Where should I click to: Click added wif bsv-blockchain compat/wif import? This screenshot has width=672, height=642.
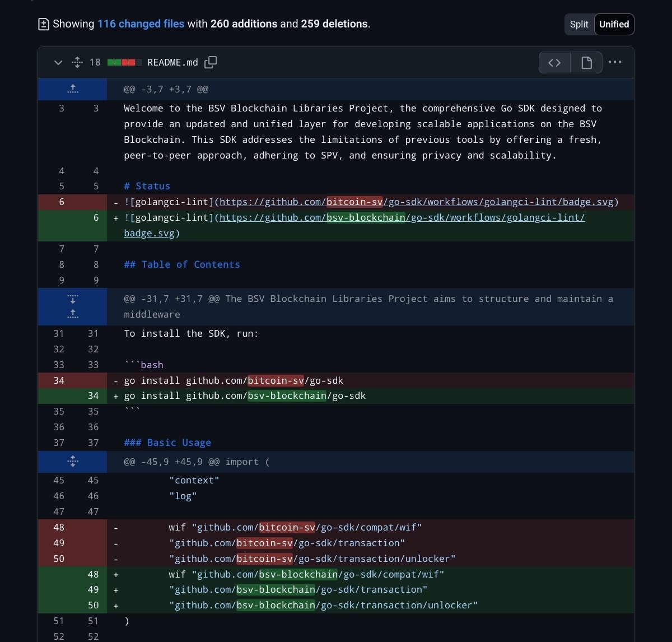tap(306, 574)
